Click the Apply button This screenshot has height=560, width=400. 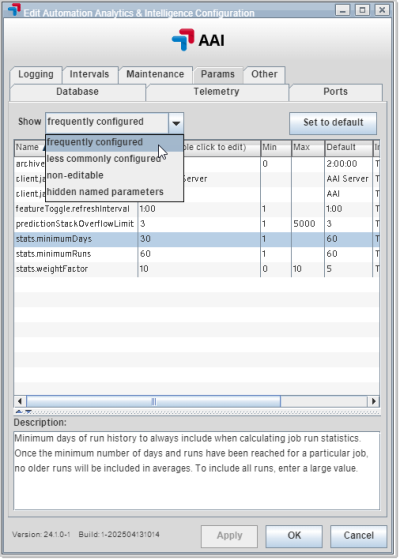(229, 536)
